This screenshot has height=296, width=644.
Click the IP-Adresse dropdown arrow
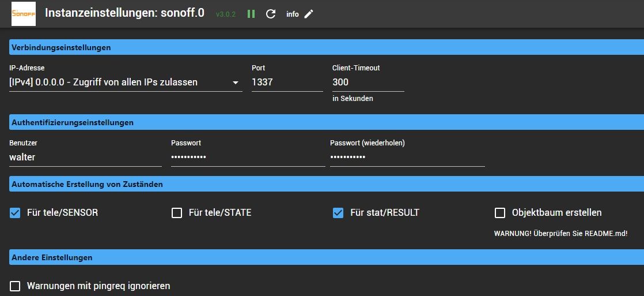(236, 83)
